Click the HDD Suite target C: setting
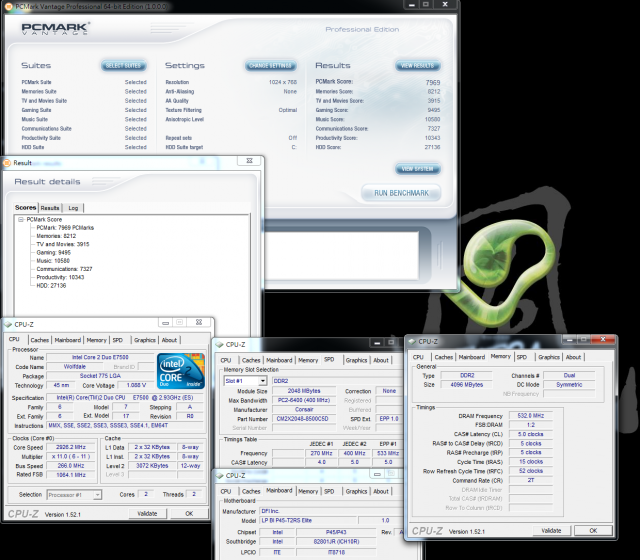Viewport: 640px width, 560px height. (x=231, y=147)
